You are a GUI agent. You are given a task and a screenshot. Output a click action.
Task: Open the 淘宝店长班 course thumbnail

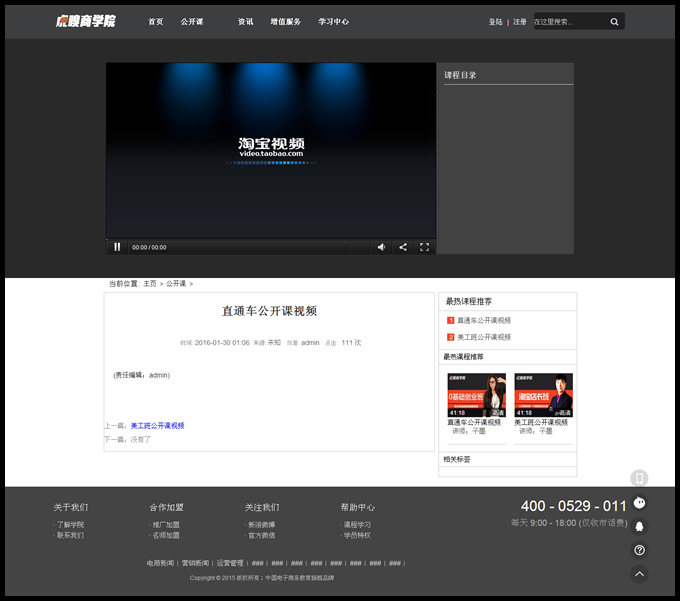coord(543,395)
